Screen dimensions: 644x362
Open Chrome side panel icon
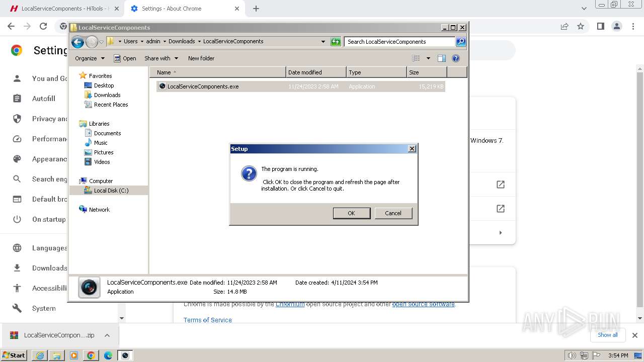pos(600,26)
